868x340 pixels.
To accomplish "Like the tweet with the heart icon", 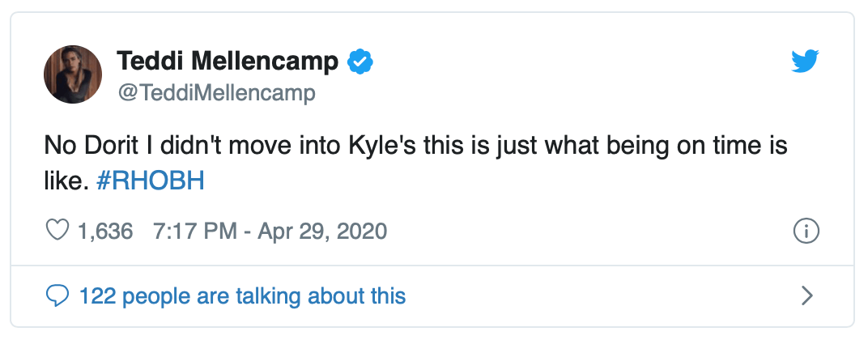I will (x=57, y=232).
